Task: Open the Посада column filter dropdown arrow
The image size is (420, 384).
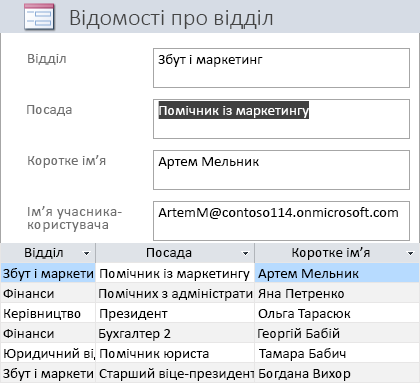Action: tap(245, 254)
